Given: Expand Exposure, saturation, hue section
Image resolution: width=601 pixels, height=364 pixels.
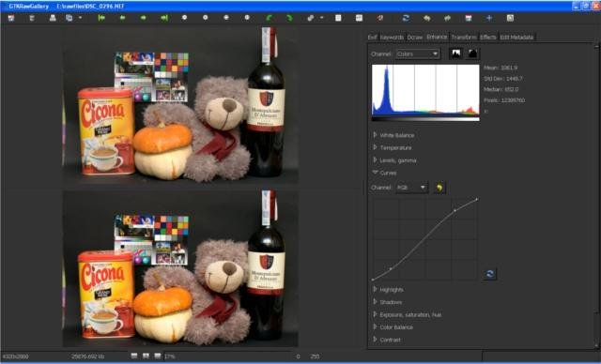Looking at the screenshot, I should point(407,314).
